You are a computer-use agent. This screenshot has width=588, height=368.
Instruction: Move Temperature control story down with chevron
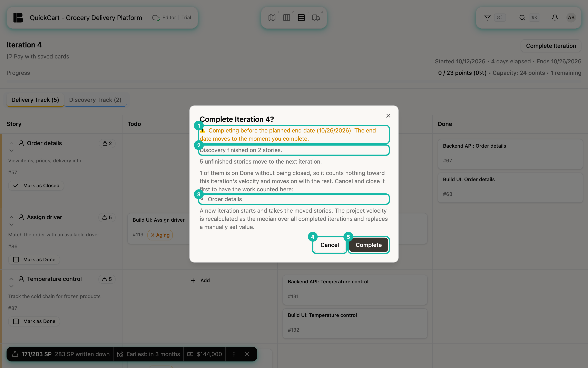click(11, 286)
